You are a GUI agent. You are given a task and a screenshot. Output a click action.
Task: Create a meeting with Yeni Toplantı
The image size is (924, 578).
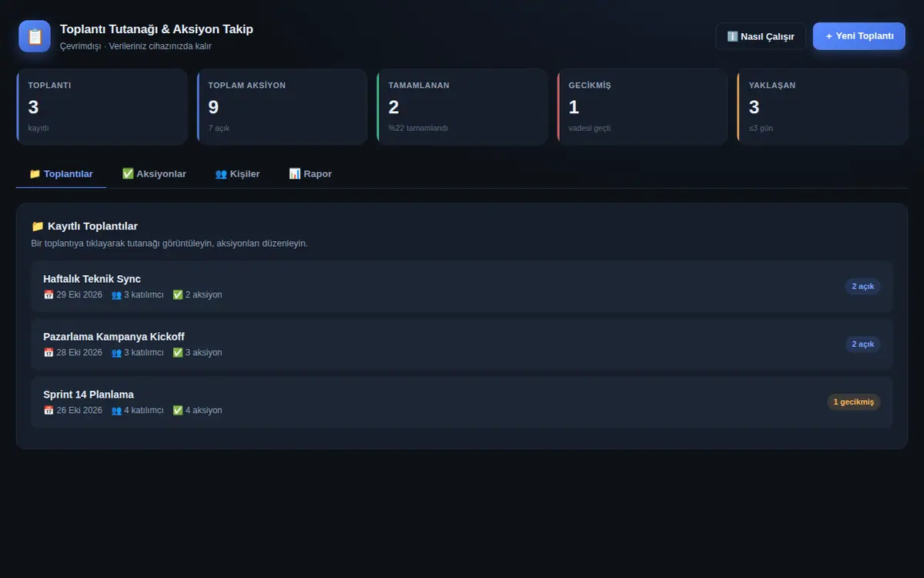pos(859,36)
